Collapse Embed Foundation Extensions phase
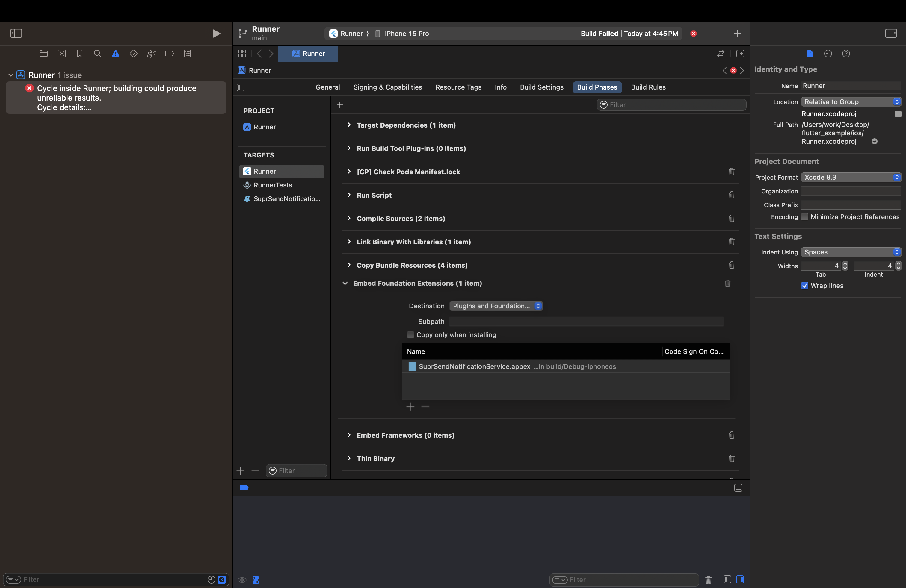The image size is (906, 588). coord(345,283)
